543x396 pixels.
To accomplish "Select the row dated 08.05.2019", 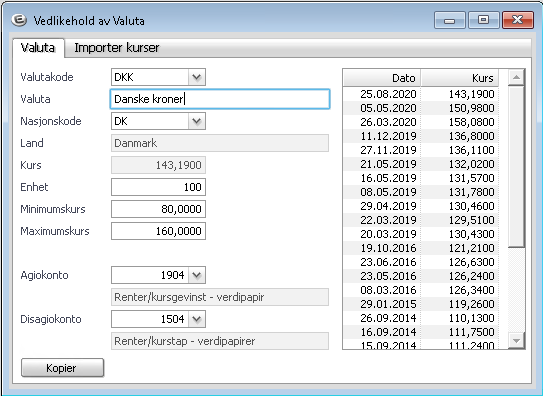I will point(421,192).
